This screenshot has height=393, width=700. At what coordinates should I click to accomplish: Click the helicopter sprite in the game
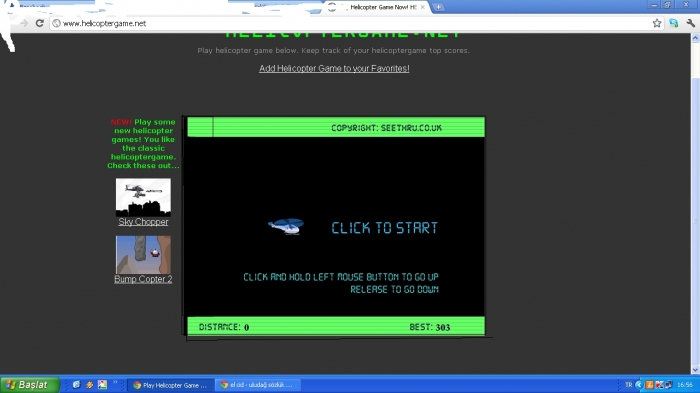286,226
